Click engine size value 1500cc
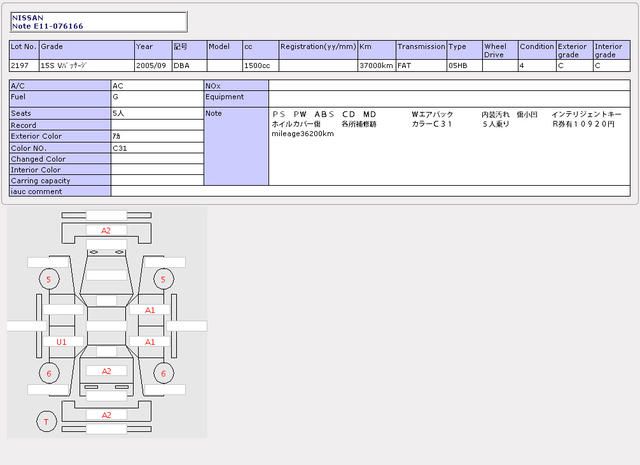The image size is (640, 465). (261, 66)
